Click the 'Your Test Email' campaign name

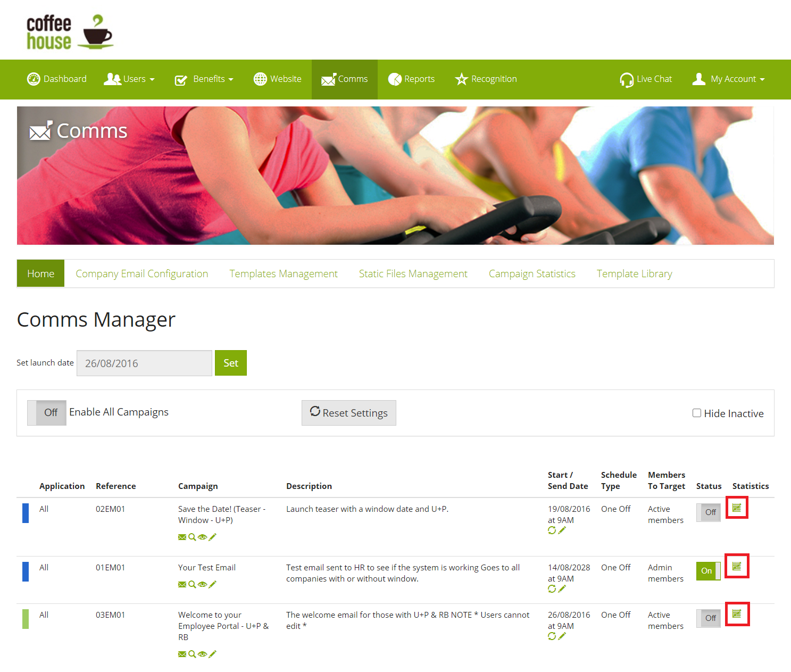tap(207, 568)
